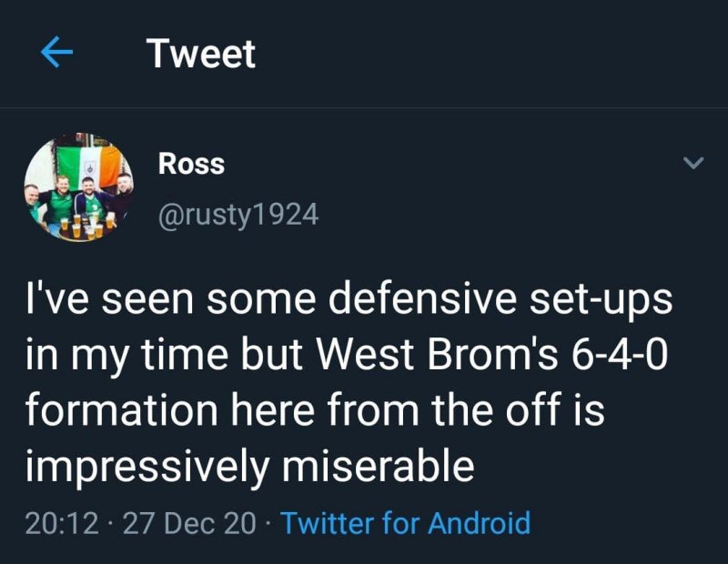Viewport: 728px width, 564px height.
Task: Click the Twitter for Android source link
Action: 406,523
